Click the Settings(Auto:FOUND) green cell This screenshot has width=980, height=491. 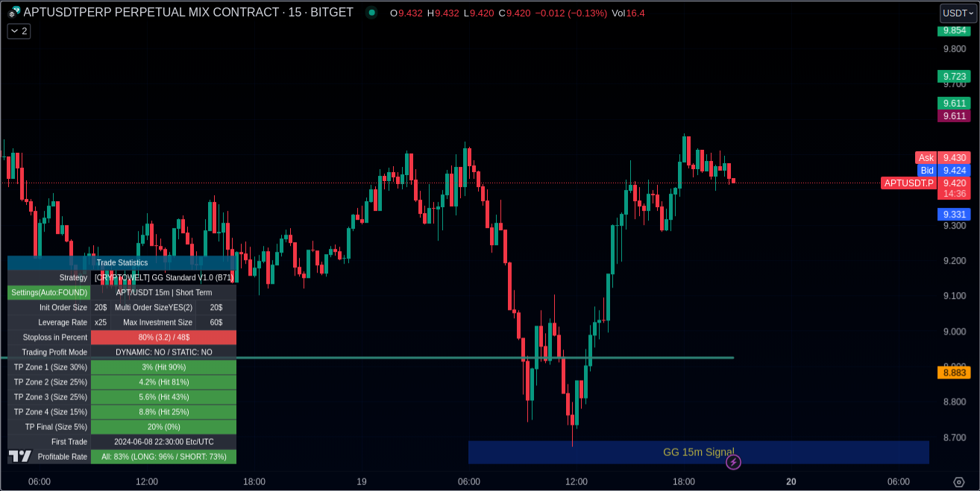pos(49,293)
